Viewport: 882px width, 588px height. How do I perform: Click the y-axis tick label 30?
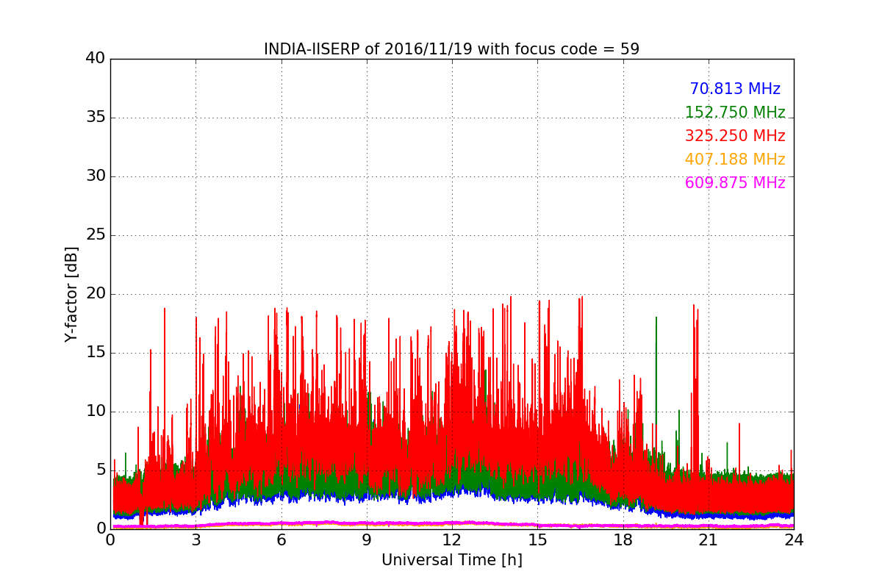click(x=96, y=176)
